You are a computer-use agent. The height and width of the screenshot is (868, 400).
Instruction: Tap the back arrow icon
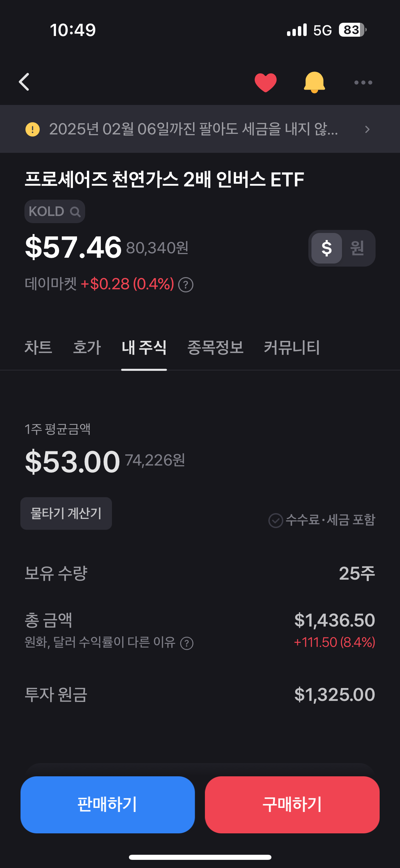click(x=24, y=82)
